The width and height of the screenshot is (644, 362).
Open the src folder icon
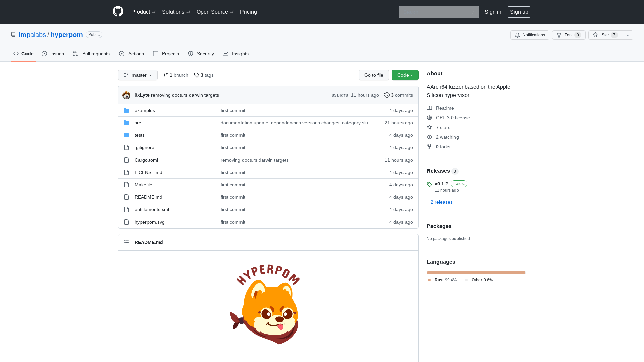tap(126, 123)
